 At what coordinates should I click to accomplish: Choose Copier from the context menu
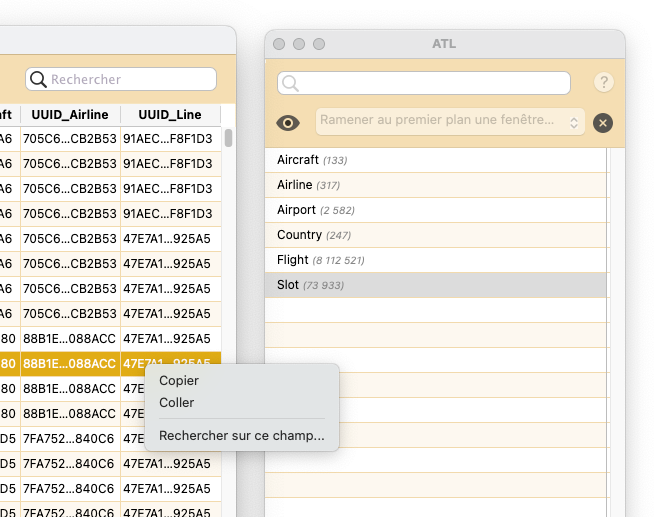coord(179,380)
